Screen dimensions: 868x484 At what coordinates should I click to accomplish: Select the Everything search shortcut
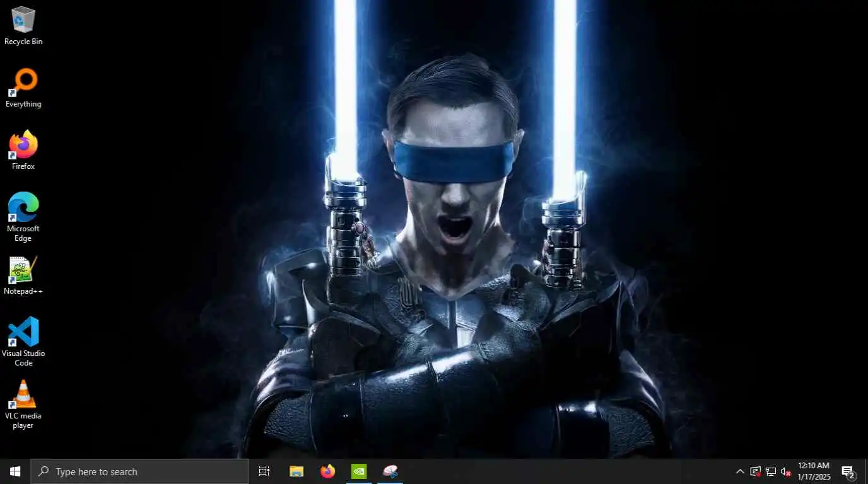click(23, 89)
